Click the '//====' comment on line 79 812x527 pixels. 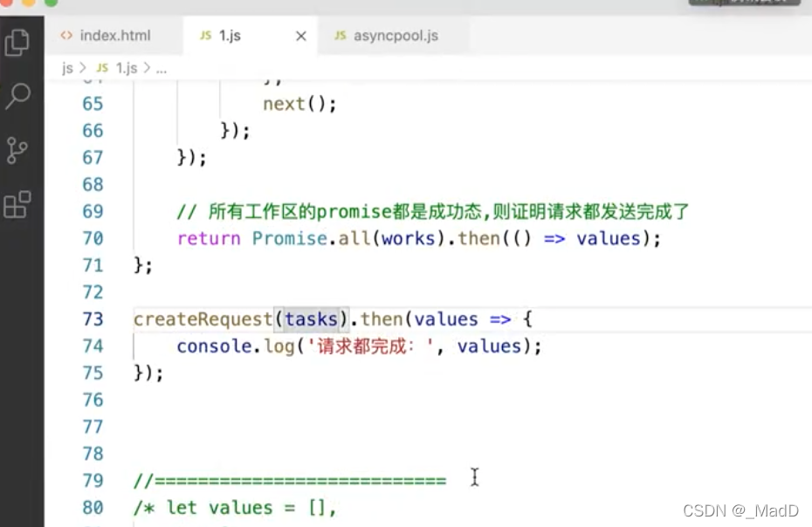tap(290, 481)
